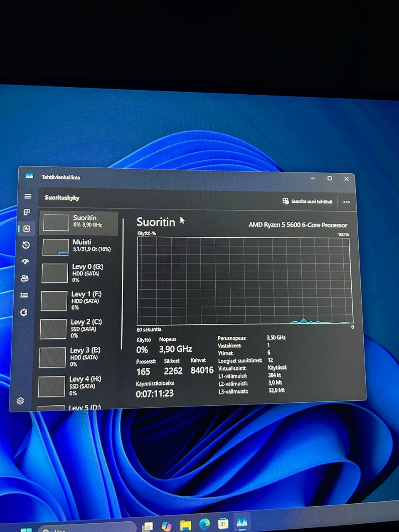The image size is (399, 532).
Task: Select Levy 4 (H:) disk item
Action: click(x=74, y=386)
